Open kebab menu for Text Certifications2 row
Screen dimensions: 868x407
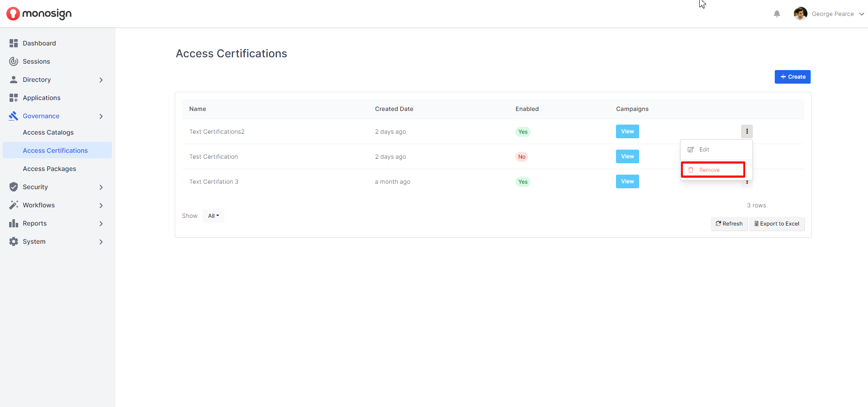[747, 131]
